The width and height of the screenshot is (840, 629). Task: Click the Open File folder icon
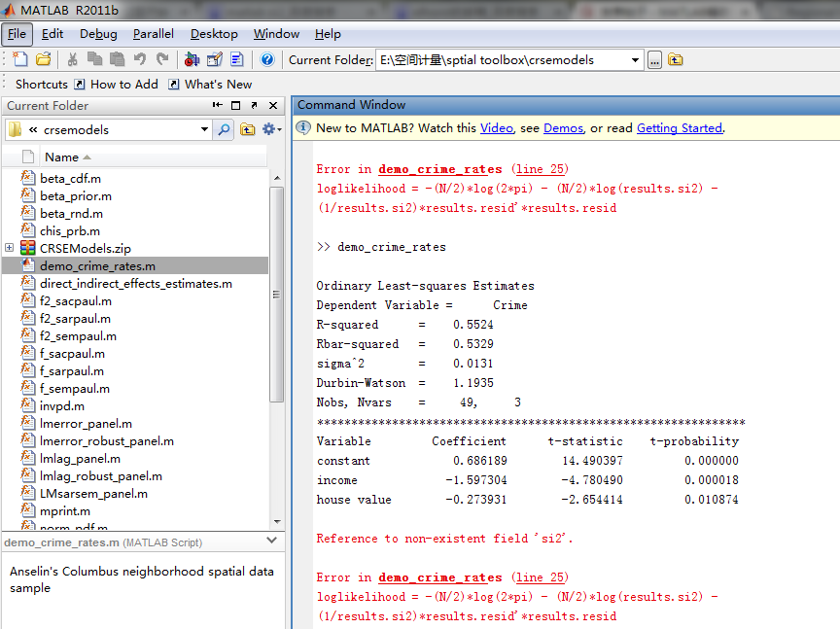coord(43,59)
